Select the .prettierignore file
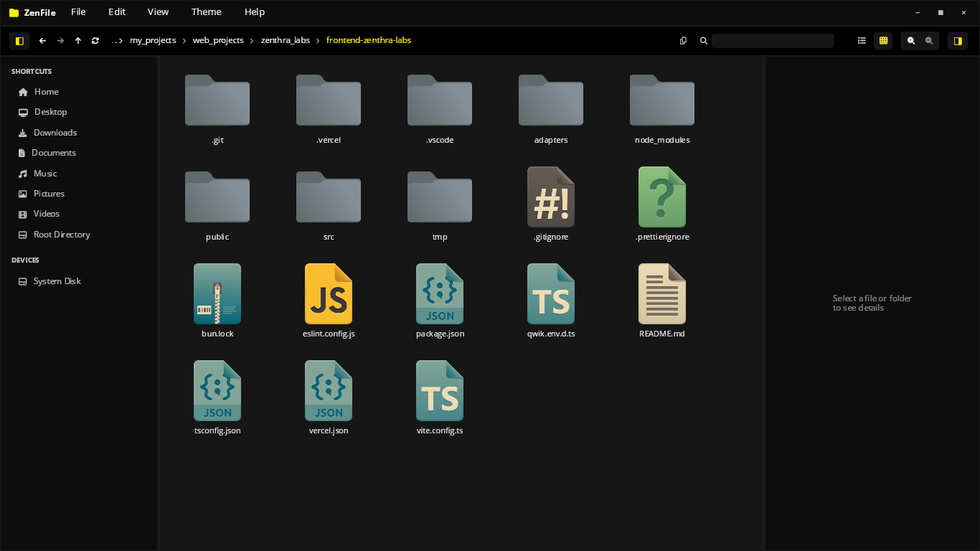 tap(662, 205)
